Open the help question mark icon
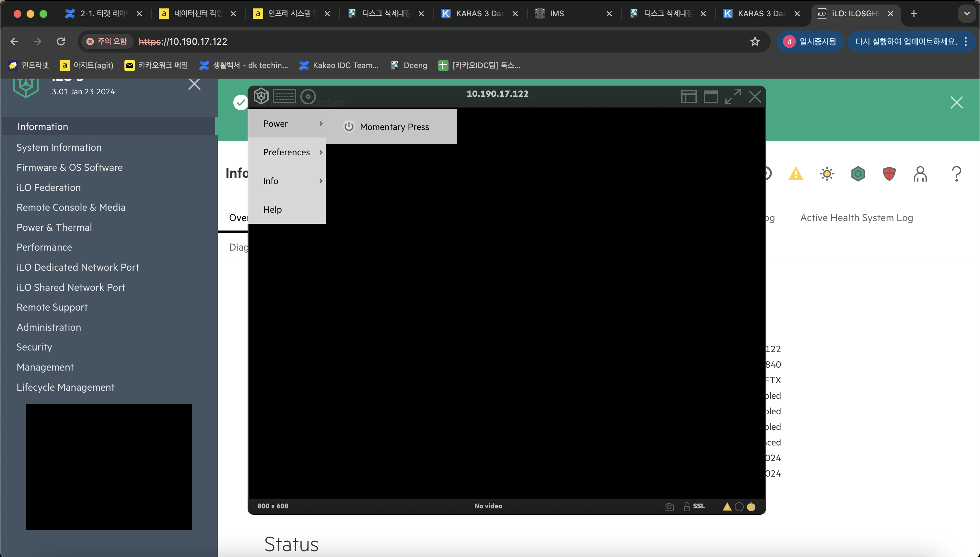980x557 pixels. pyautogui.click(x=956, y=174)
